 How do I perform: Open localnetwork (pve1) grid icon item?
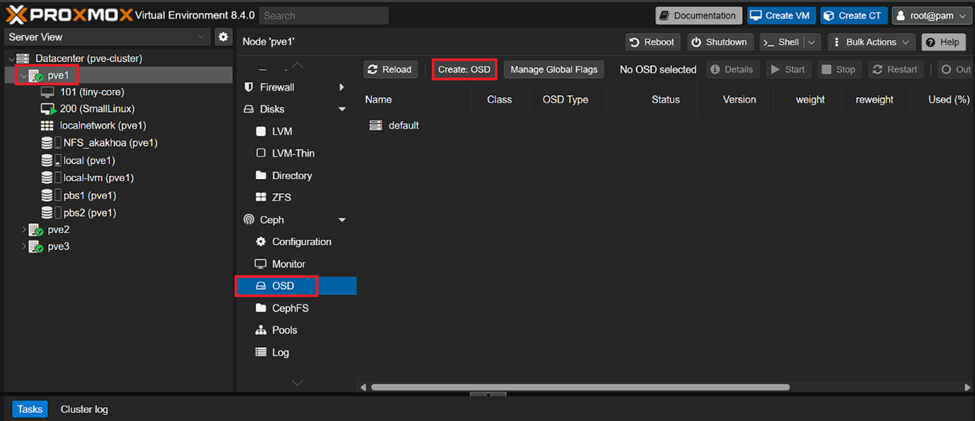(47, 126)
